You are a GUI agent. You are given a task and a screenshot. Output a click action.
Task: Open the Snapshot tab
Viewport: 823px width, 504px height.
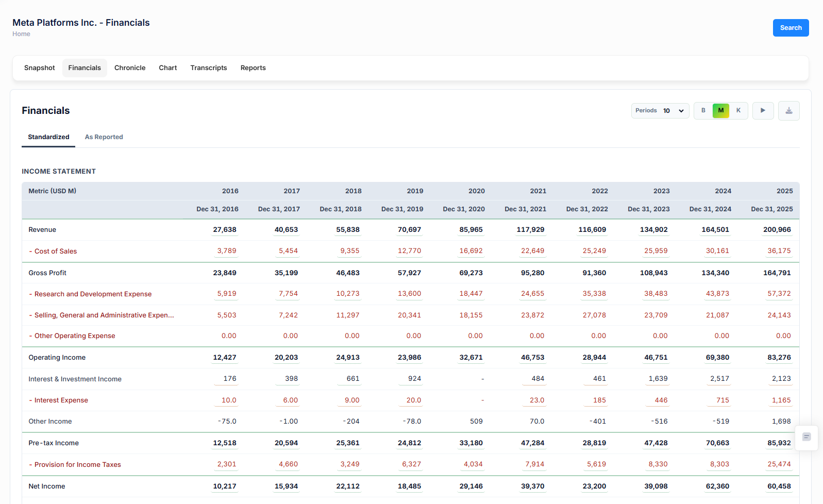coord(40,68)
